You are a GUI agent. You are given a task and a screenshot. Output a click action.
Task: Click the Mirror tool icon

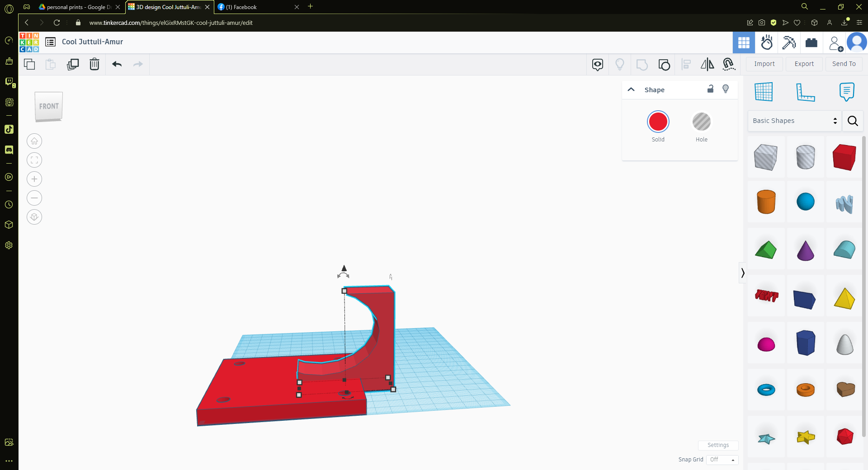pyautogui.click(x=707, y=65)
